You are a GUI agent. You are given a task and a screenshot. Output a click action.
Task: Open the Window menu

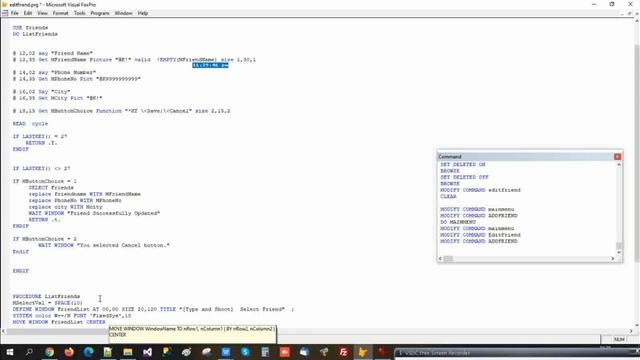click(x=123, y=13)
